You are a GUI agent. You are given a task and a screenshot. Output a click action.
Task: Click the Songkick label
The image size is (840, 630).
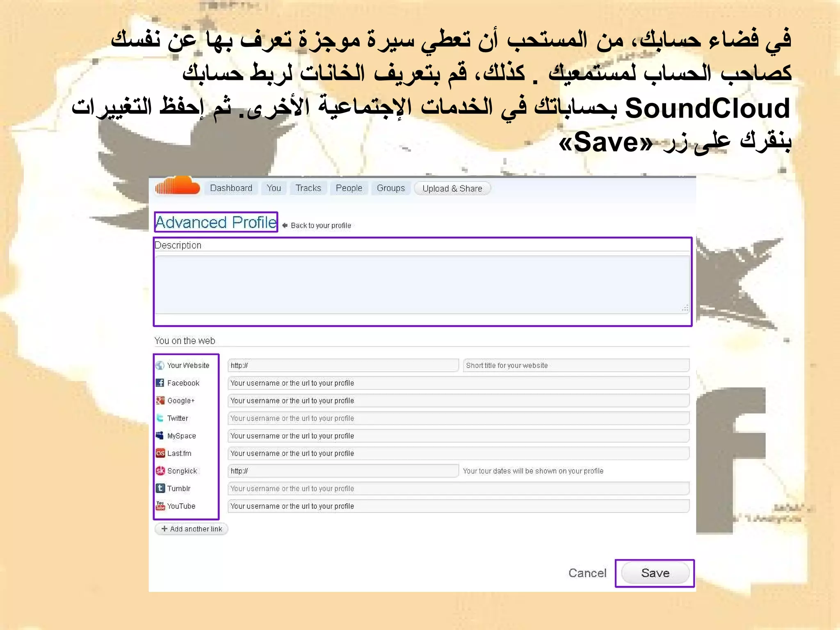coord(182,471)
